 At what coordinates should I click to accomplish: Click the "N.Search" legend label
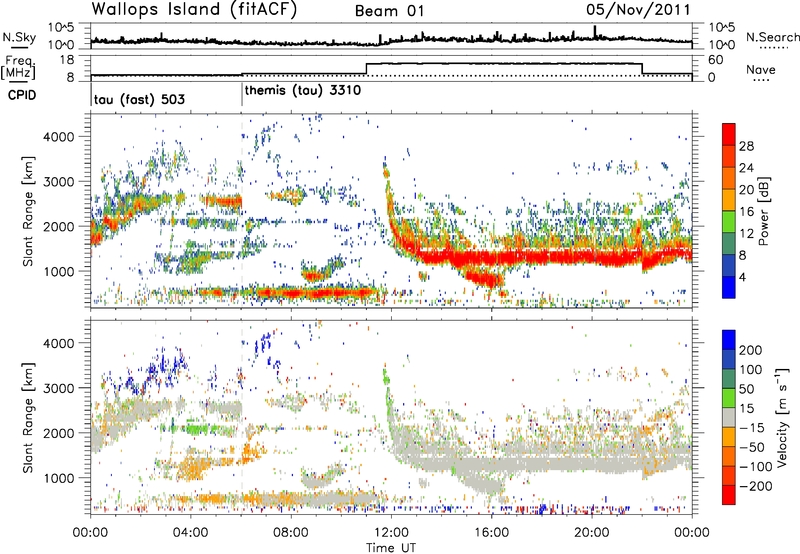tap(772, 37)
